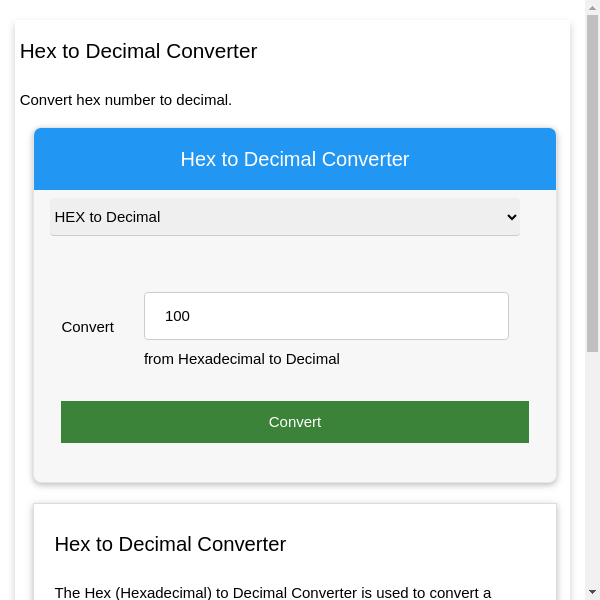Click the HEX to Decimal option text

click(107, 217)
